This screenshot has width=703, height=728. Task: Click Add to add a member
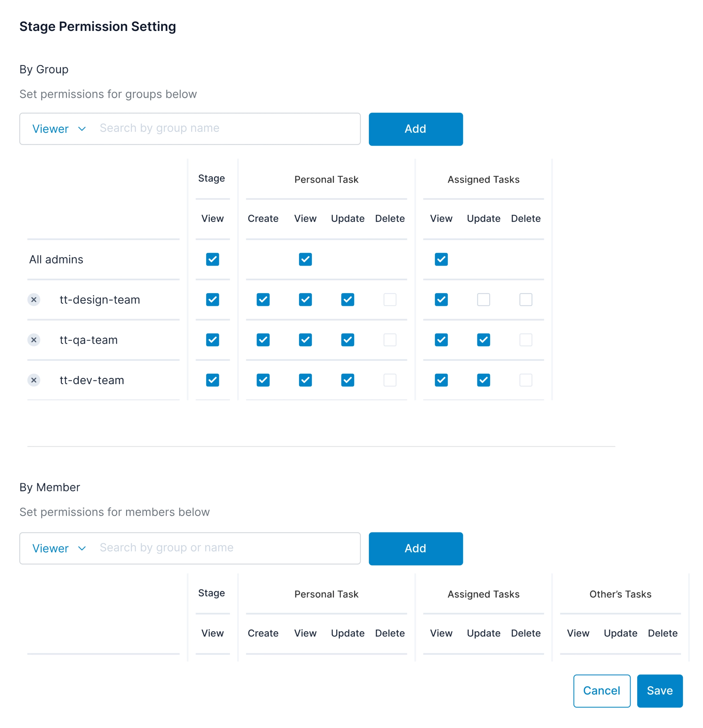(x=415, y=549)
